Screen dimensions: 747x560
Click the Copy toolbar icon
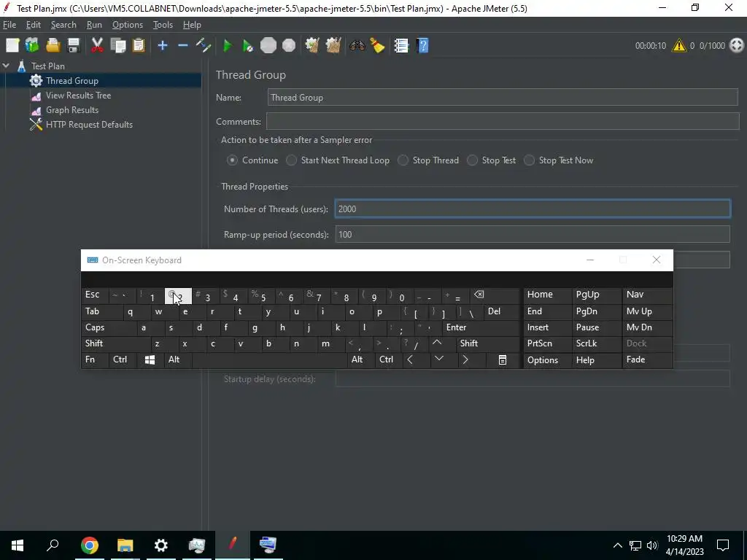[117, 46]
